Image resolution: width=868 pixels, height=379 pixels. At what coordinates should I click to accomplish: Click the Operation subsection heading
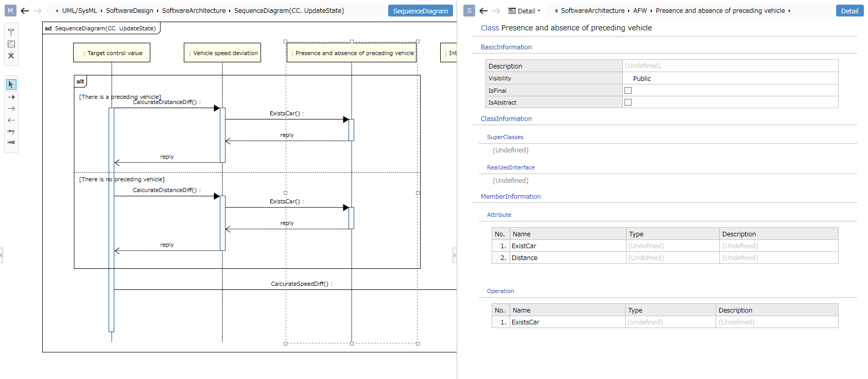tap(500, 291)
